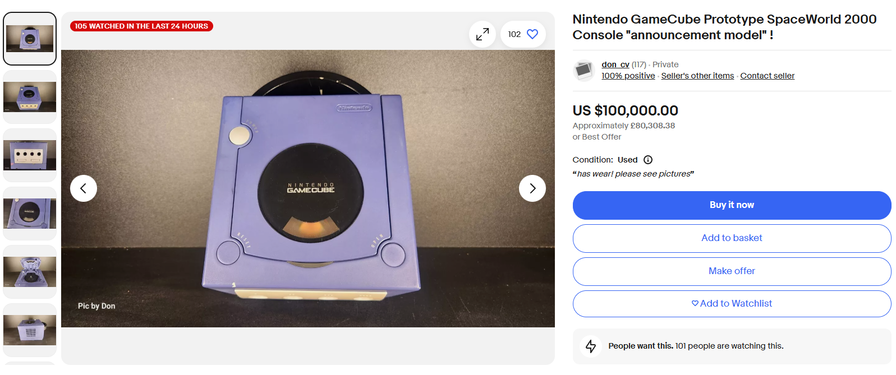The height and width of the screenshot is (375, 896).
Task: Click the Contact seller link
Action: click(x=767, y=76)
